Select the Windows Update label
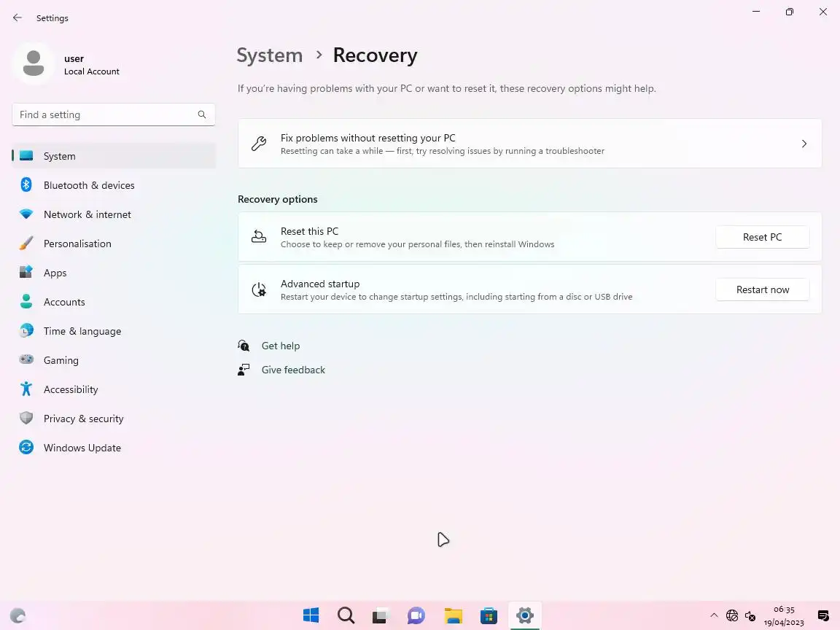 tap(82, 448)
